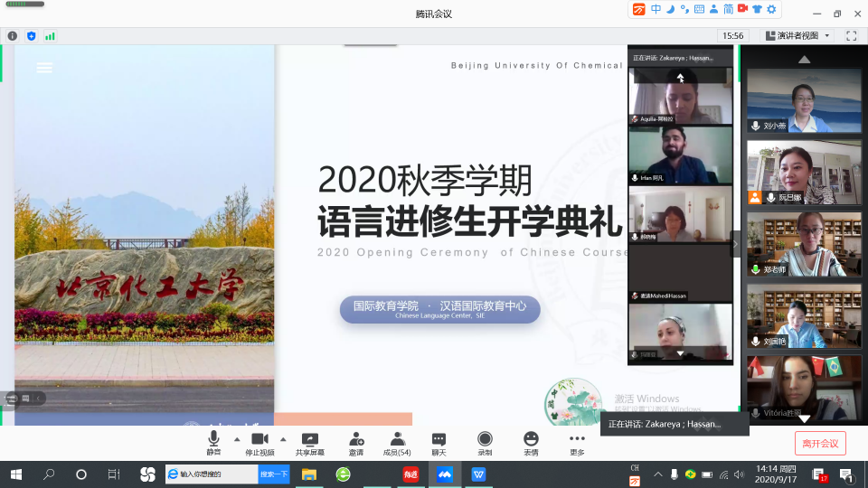Show the meeting timer 15:56

(733, 35)
